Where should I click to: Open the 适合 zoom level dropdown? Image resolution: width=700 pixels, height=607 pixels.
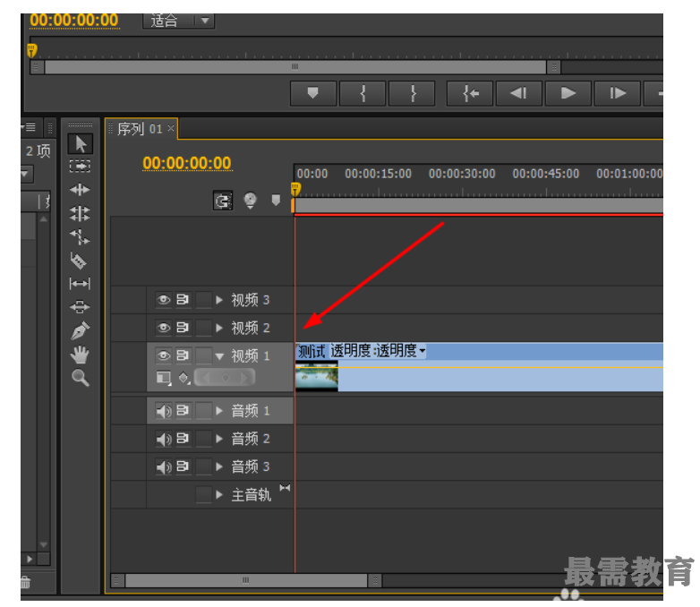pyautogui.click(x=178, y=21)
